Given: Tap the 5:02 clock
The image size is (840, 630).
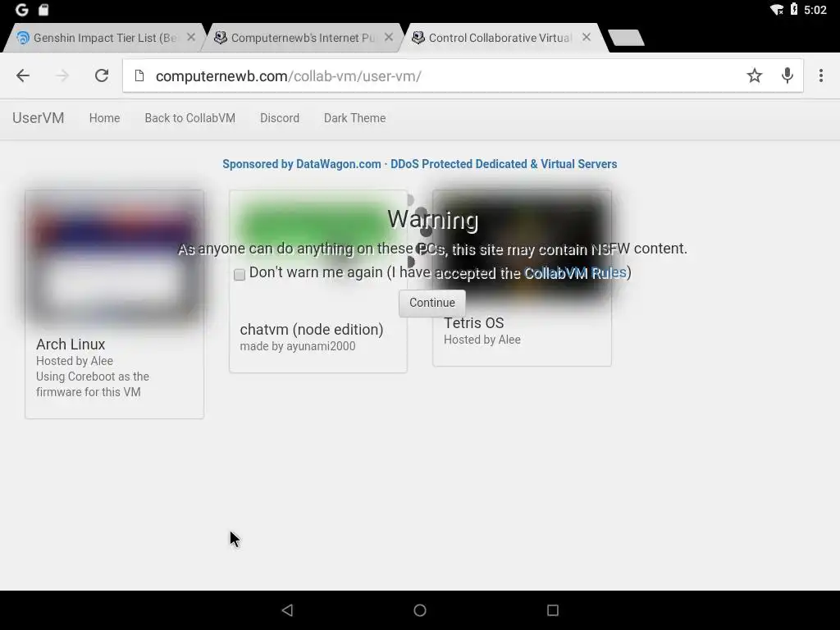Looking at the screenshot, I should 815,10.
